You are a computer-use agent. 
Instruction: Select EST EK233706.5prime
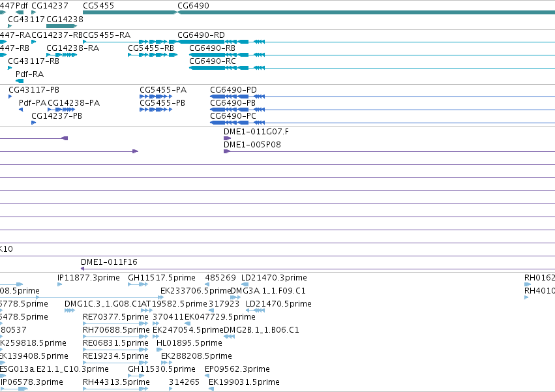[x=196, y=291]
